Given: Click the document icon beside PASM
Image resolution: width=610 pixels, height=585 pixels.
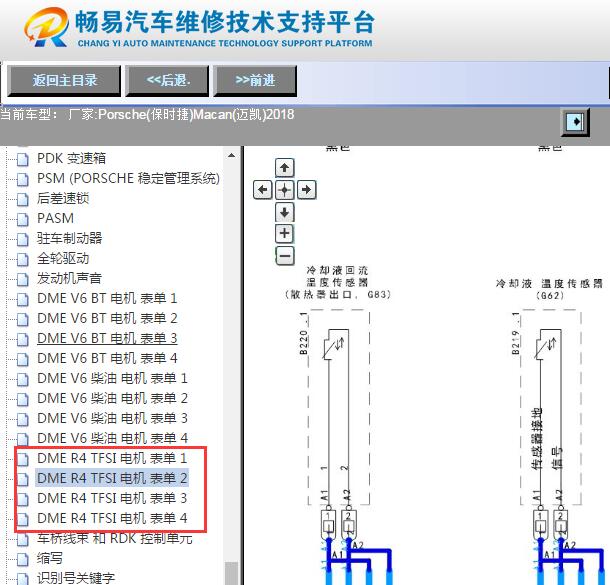Looking at the screenshot, I should coord(23,219).
